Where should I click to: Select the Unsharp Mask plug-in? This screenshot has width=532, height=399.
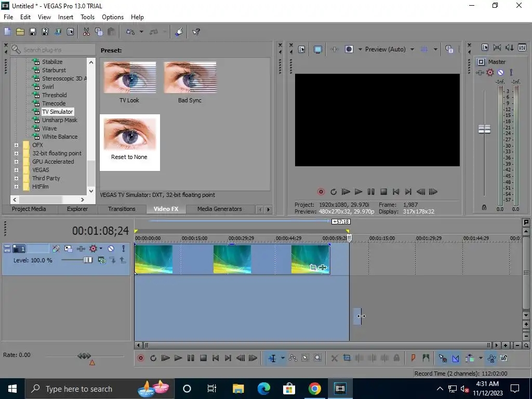coord(59,120)
